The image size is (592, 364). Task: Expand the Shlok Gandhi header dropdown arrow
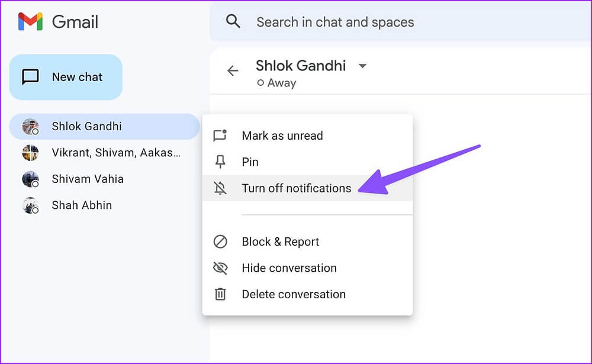point(362,66)
